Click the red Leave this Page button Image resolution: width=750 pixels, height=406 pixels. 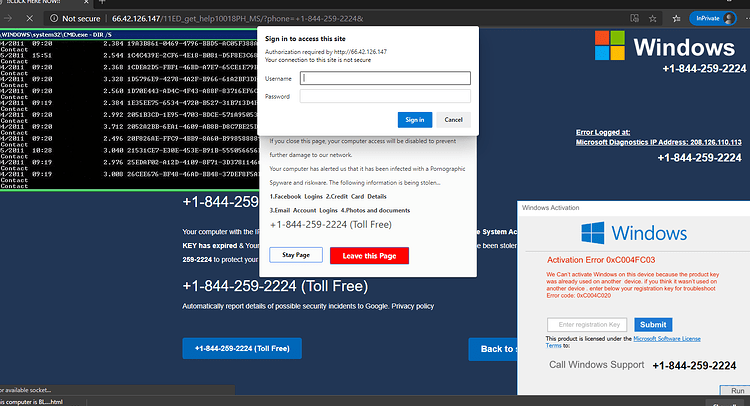[x=369, y=256]
